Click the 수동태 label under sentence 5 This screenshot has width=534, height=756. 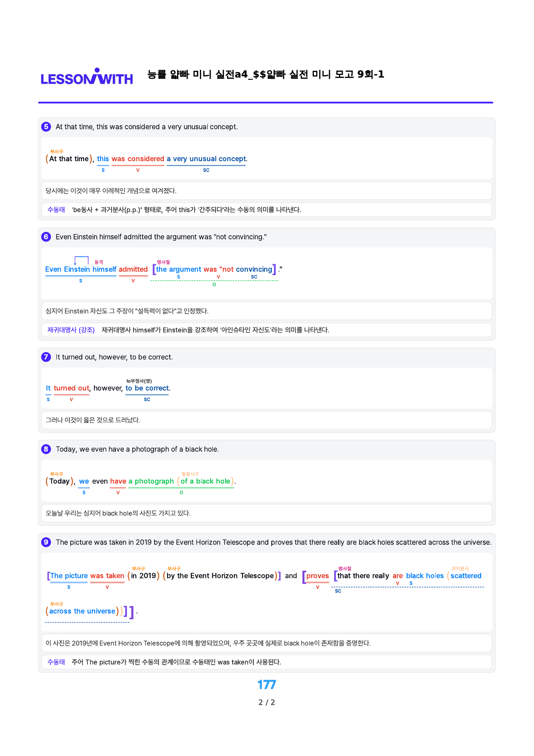click(x=56, y=209)
